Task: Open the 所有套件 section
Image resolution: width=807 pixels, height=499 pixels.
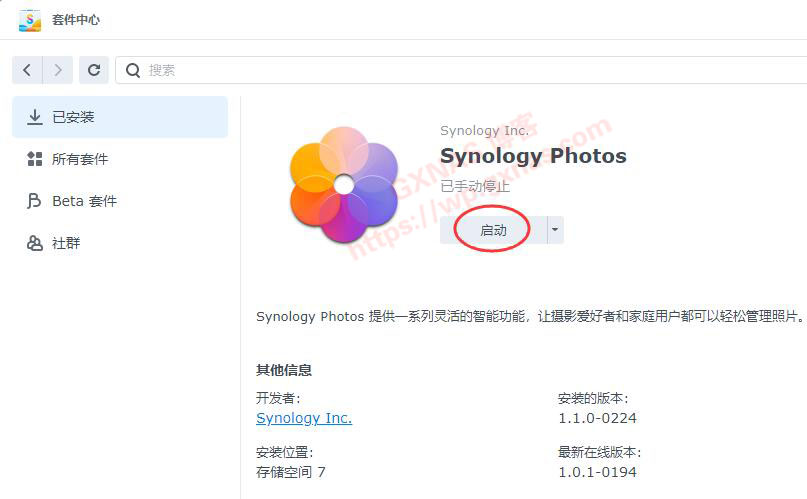Action: (80, 159)
